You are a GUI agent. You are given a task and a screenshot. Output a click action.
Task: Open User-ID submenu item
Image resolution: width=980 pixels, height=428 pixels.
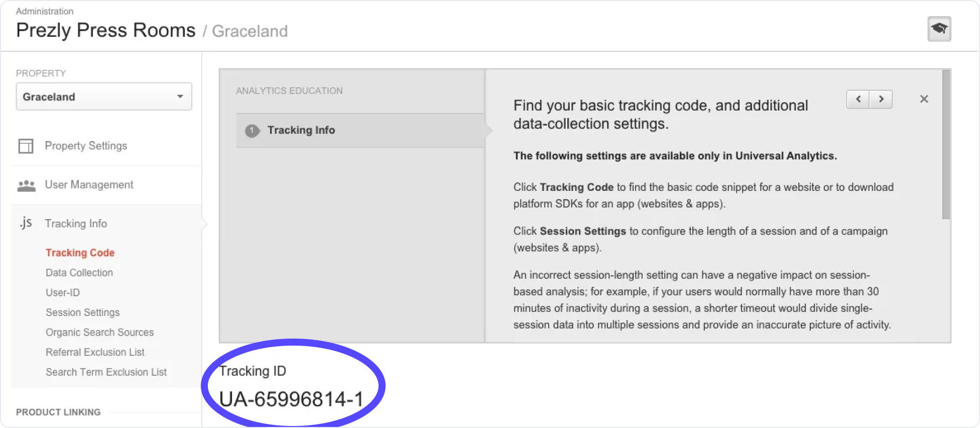[x=63, y=292]
